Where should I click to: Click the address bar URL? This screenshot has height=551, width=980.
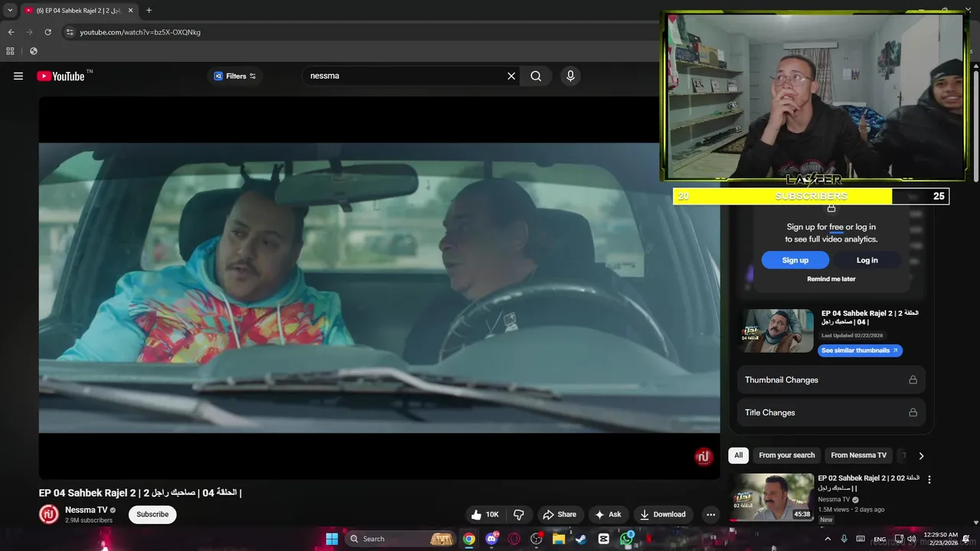tap(140, 32)
